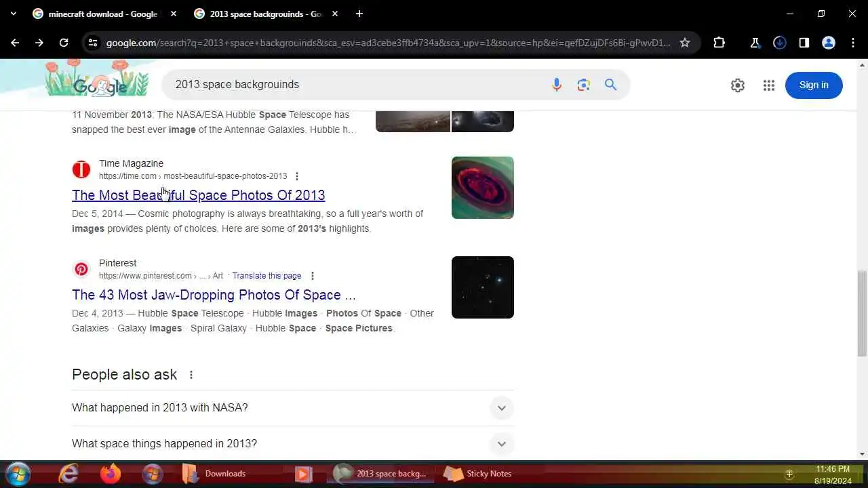
Task: Open 'The 43 Most Jaw-Dropping Photos Of Space'
Action: coord(214,295)
